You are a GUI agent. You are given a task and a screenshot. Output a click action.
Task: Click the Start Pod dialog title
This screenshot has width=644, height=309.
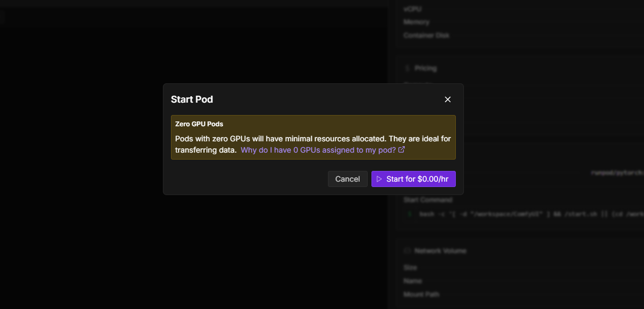(192, 99)
